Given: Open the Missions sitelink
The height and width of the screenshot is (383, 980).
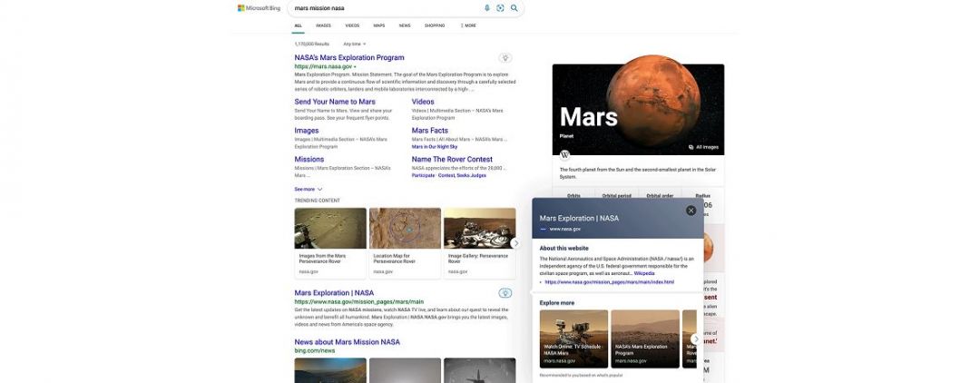Looking at the screenshot, I should point(309,160).
